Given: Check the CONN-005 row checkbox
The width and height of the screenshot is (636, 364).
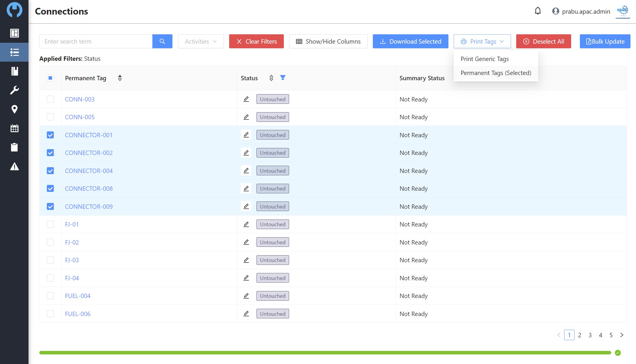Looking at the screenshot, I should coord(50,117).
